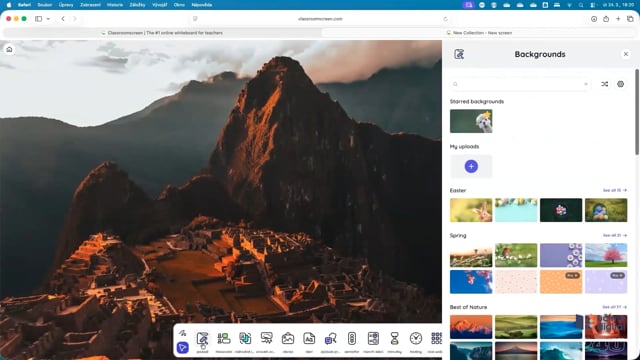The width and height of the screenshot is (640, 360).
Task: Go back in Safari
Action: (x=63, y=19)
